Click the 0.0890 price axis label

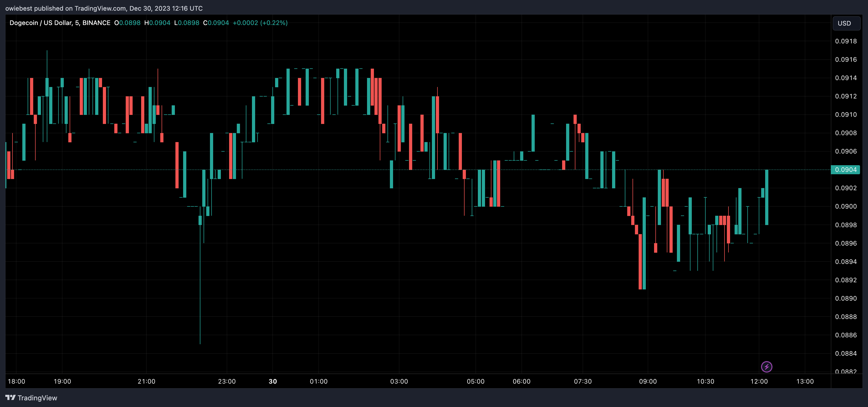(x=846, y=298)
